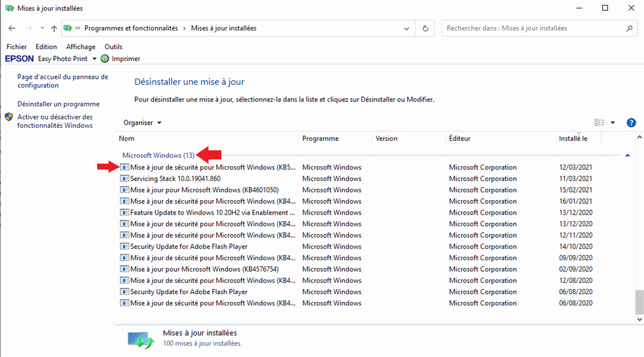Click Programmes et fonctionnalités in address bar
This screenshot has width=644, height=357.
[x=131, y=28]
